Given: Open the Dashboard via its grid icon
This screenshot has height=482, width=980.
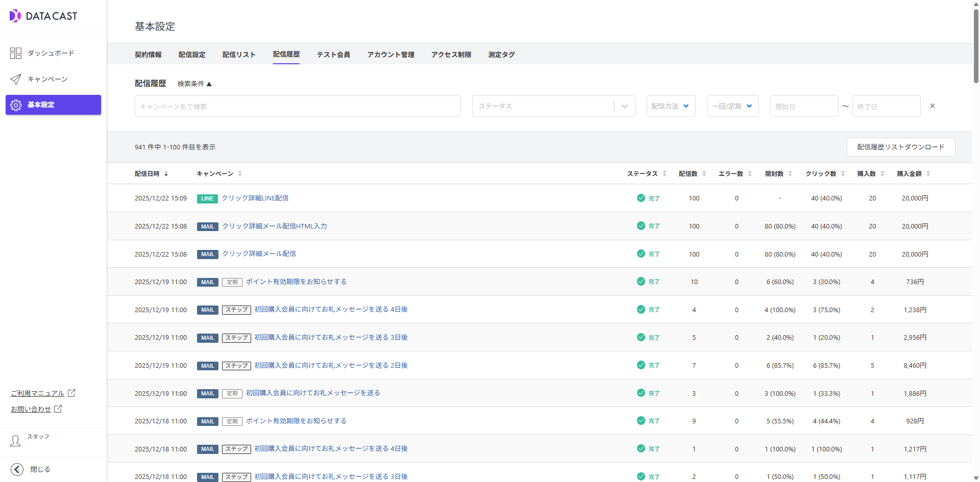Looking at the screenshot, I should (16, 53).
